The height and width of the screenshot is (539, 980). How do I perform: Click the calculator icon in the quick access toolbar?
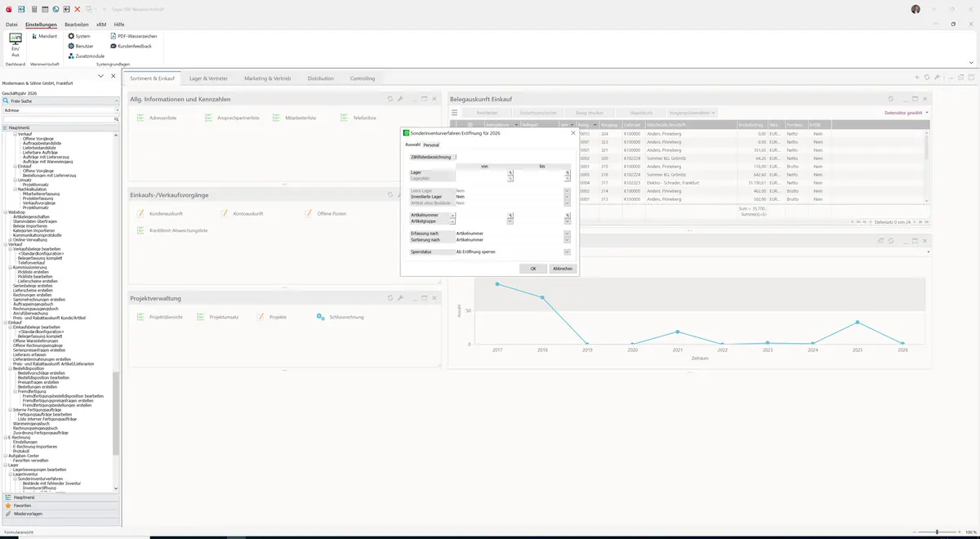pos(34,9)
